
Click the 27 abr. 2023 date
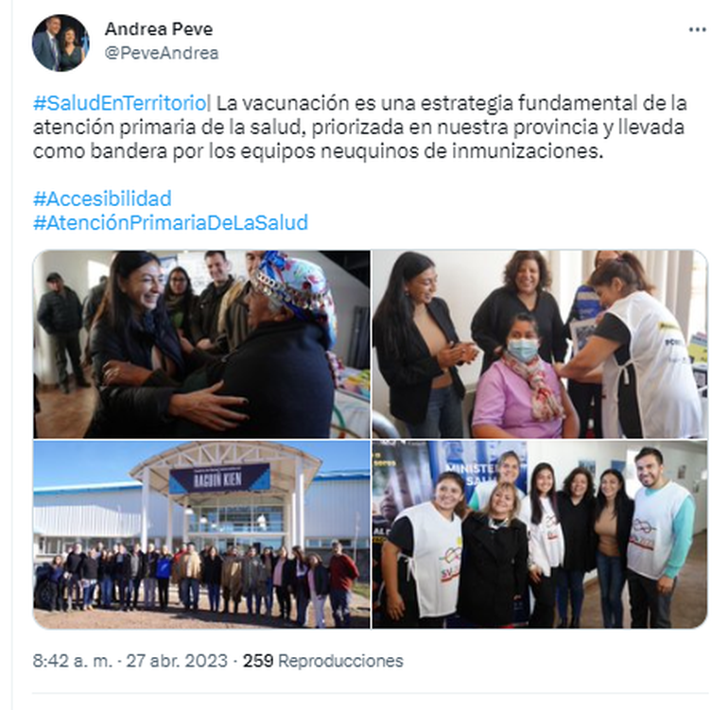[x=177, y=661]
